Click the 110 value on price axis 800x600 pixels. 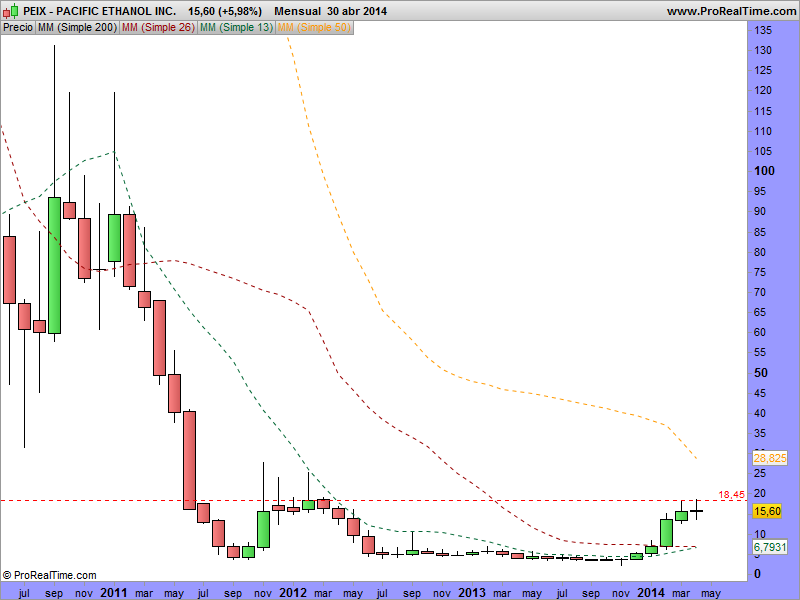[x=763, y=131]
